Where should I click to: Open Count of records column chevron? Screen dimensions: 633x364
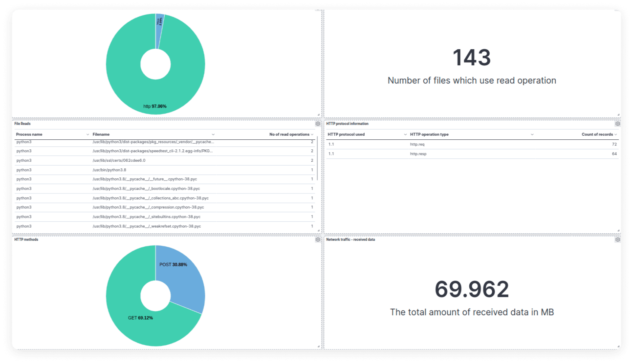(x=615, y=135)
